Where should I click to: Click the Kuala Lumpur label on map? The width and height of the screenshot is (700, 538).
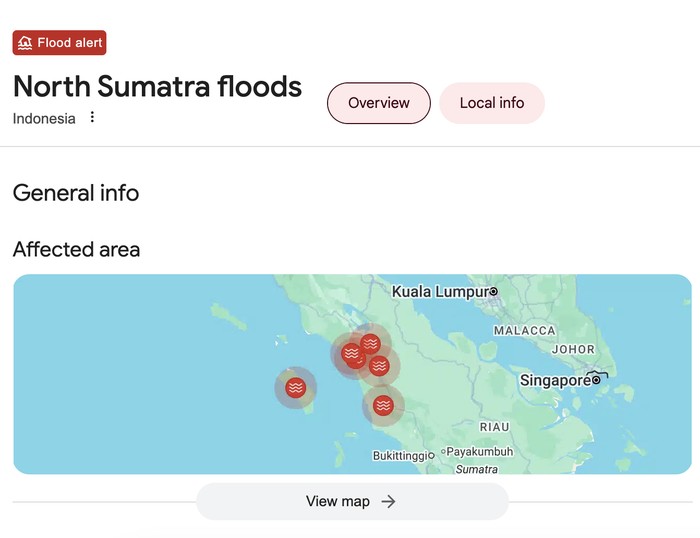click(440, 292)
